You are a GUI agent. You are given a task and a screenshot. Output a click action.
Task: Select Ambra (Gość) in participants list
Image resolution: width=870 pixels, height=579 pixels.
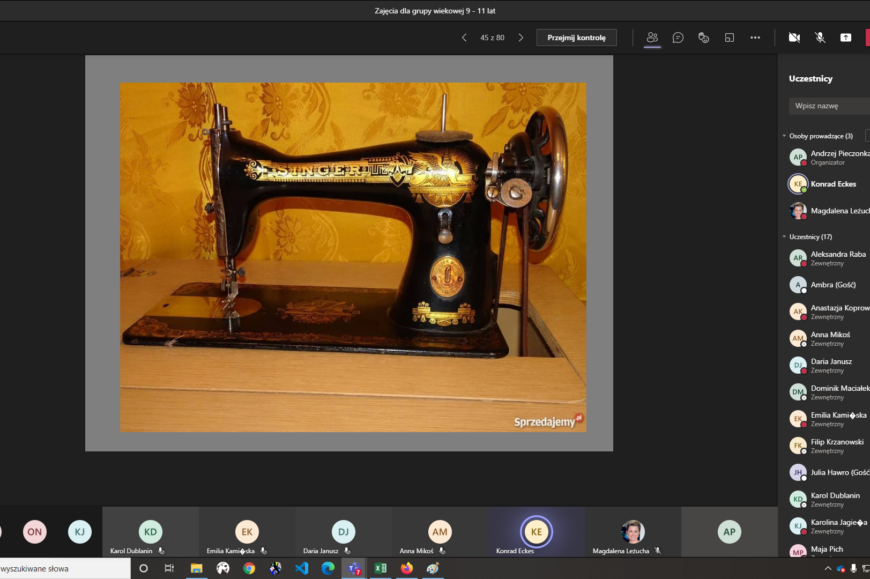click(829, 285)
